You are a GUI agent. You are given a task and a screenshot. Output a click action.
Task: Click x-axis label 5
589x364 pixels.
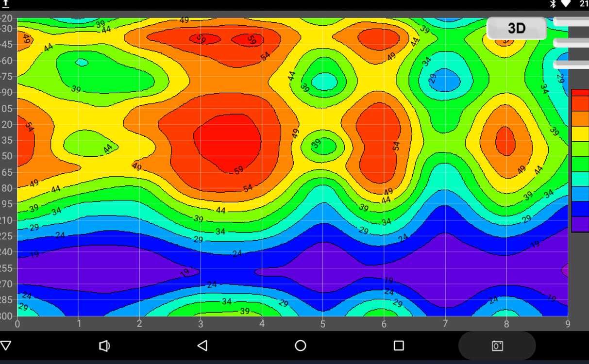pos(323,324)
